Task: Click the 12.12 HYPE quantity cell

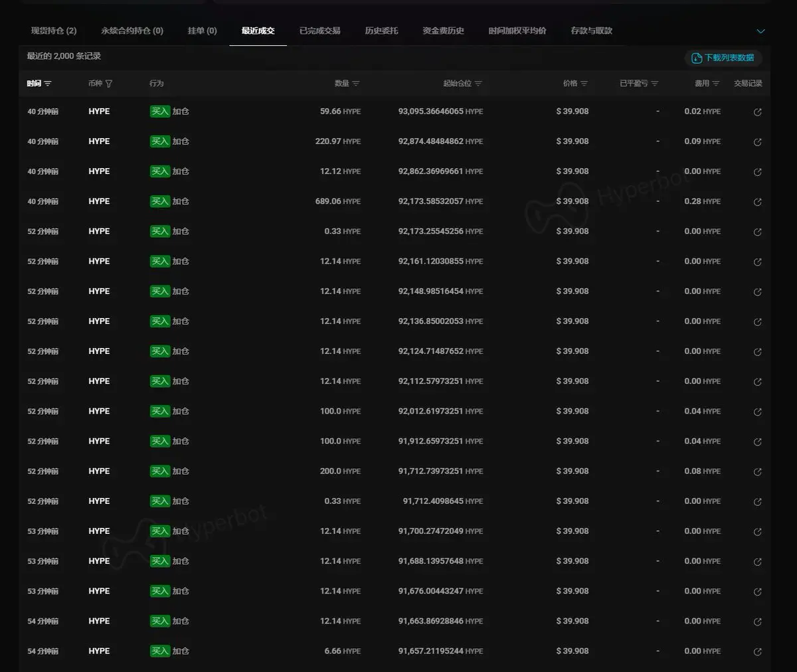Action: [340, 171]
